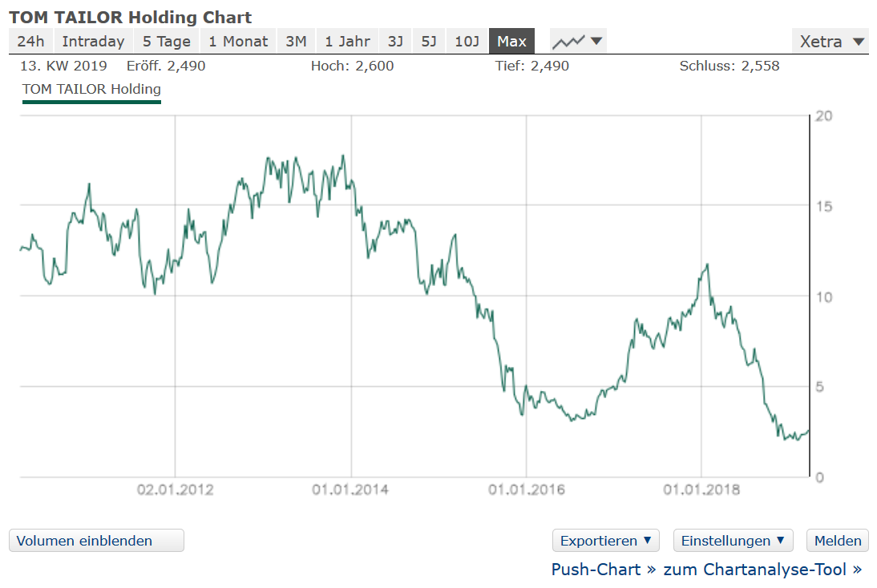Switch to the 1 Jahr tab
The height and width of the screenshot is (588, 877).
tap(347, 42)
